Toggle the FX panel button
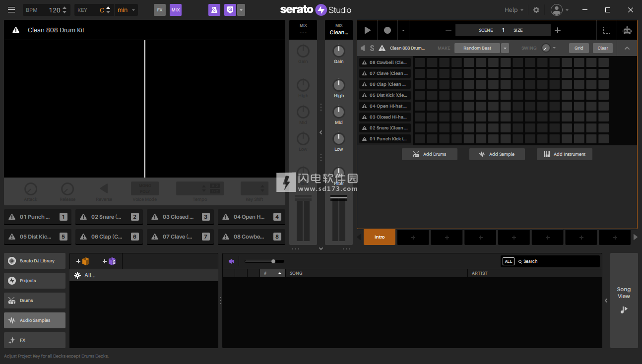This screenshot has height=364, width=642. (x=160, y=10)
